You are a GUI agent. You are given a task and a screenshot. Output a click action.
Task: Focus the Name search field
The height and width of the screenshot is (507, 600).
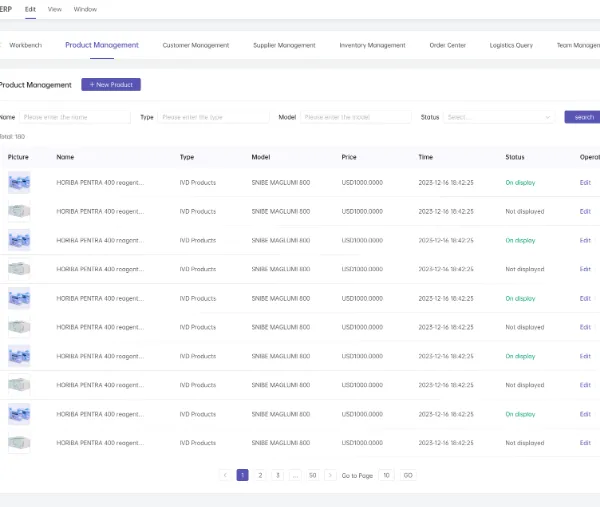(x=75, y=117)
